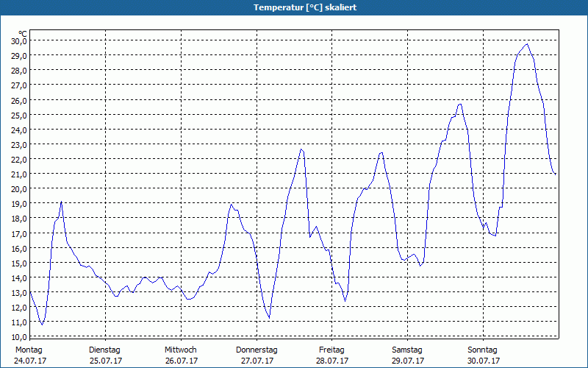Click the 24,0 y-axis label
This screenshot has width=588, height=368.
click(19, 130)
